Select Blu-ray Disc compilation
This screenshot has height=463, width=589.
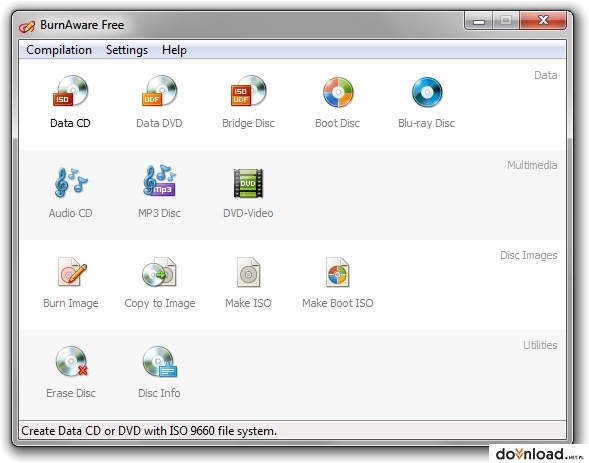[x=427, y=92]
